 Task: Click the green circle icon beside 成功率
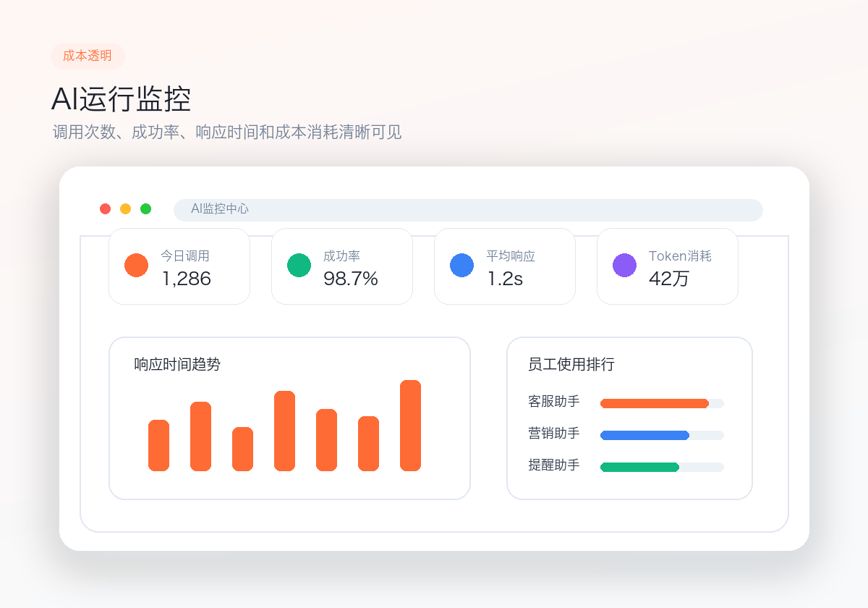[x=299, y=265]
